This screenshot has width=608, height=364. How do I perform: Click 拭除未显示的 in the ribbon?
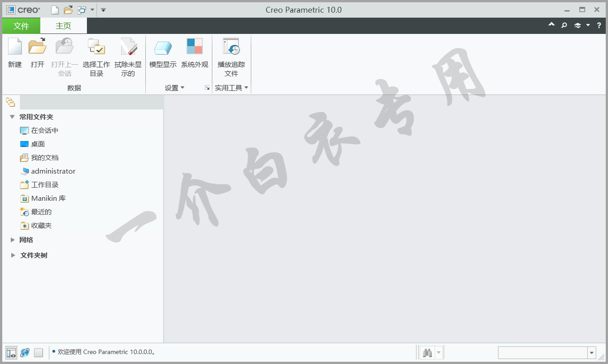pos(128,57)
